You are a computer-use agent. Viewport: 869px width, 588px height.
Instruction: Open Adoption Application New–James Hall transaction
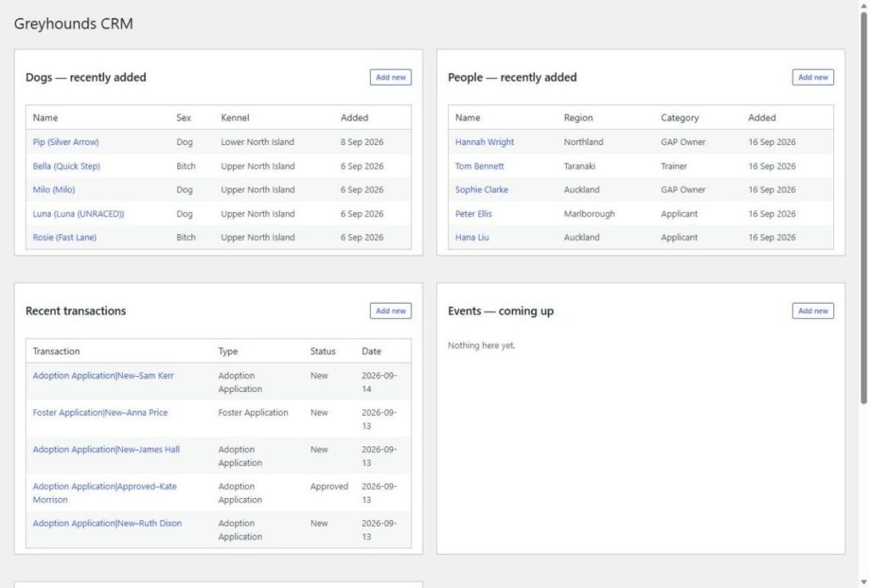coord(106,450)
